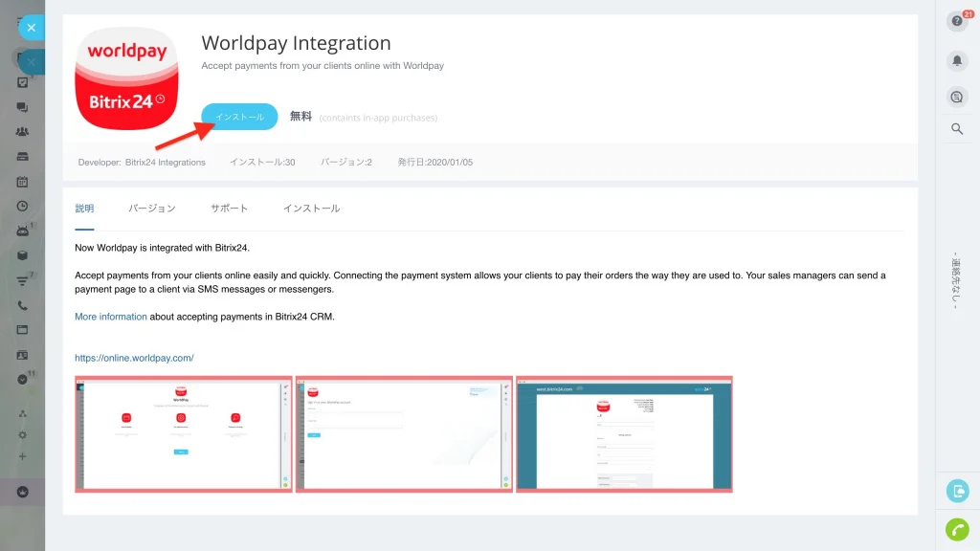Open the third screenshot with blue background

[x=624, y=434]
